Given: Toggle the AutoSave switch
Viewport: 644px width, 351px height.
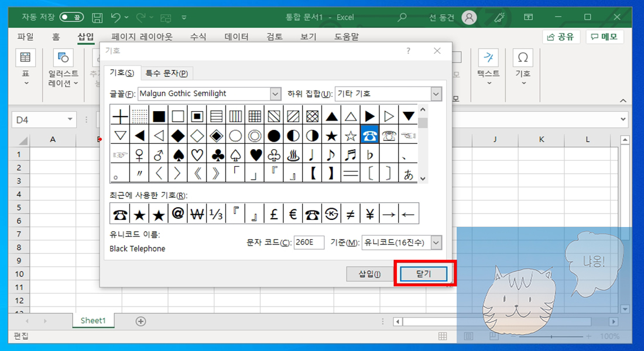Looking at the screenshot, I should tap(71, 17).
